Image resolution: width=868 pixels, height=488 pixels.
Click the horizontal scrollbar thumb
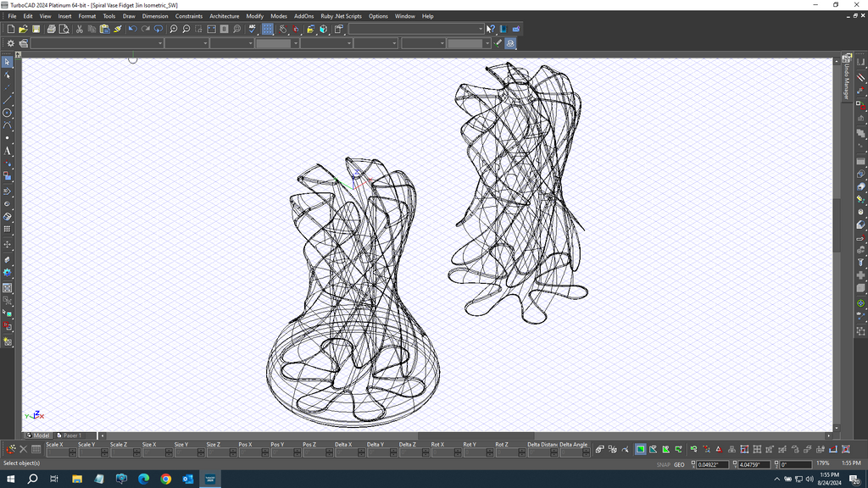pos(476,435)
